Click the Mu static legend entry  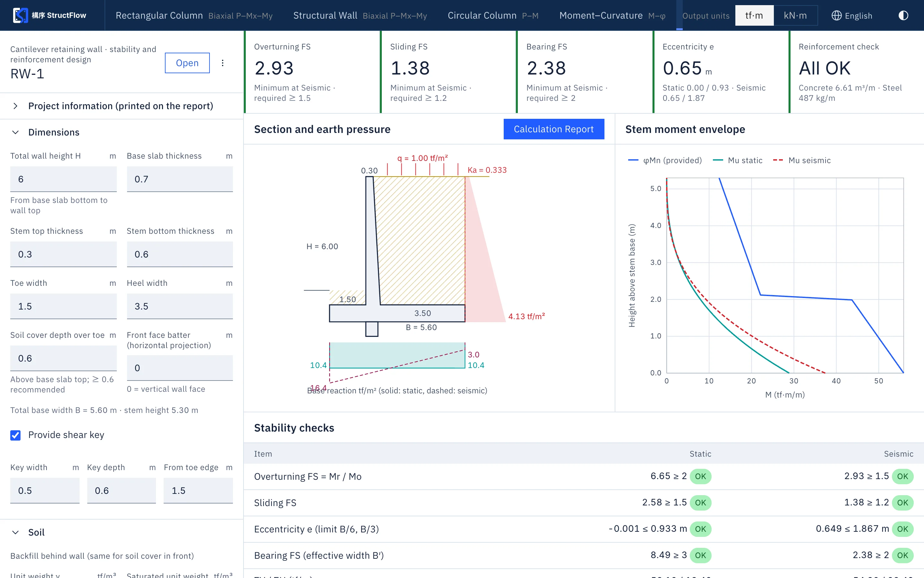tap(737, 160)
